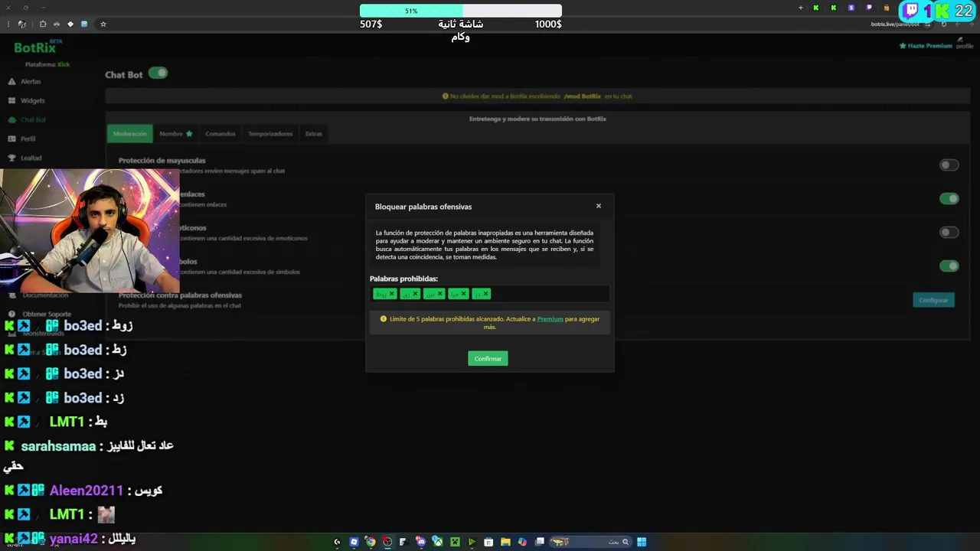Open File Explorer from the taskbar
The height and width of the screenshot is (551, 980).
tap(505, 542)
